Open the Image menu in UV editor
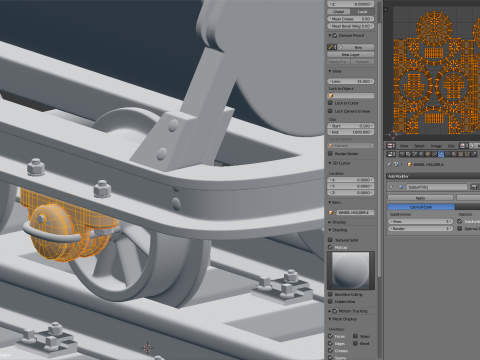The image size is (480, 360). tap(436, 146)
